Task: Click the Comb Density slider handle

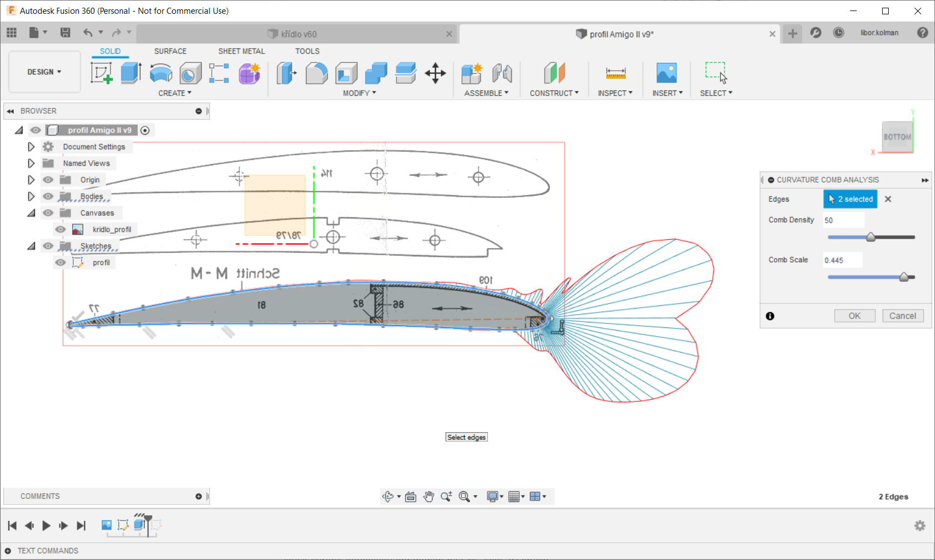Action: [x=870, y=237]
